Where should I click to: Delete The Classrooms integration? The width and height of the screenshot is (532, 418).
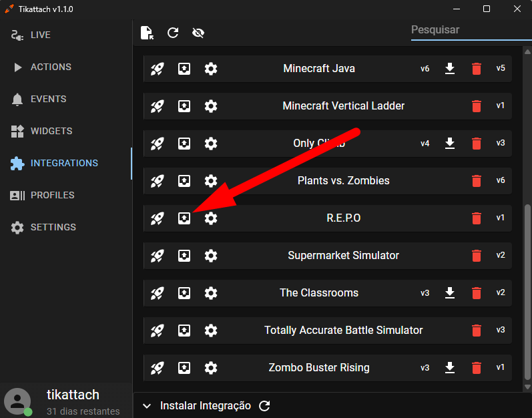477,292
